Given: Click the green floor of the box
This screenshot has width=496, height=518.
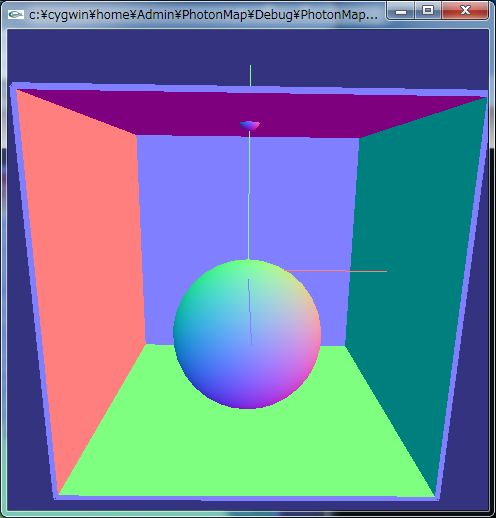Looking at the screenshot, I should point(247,447).
